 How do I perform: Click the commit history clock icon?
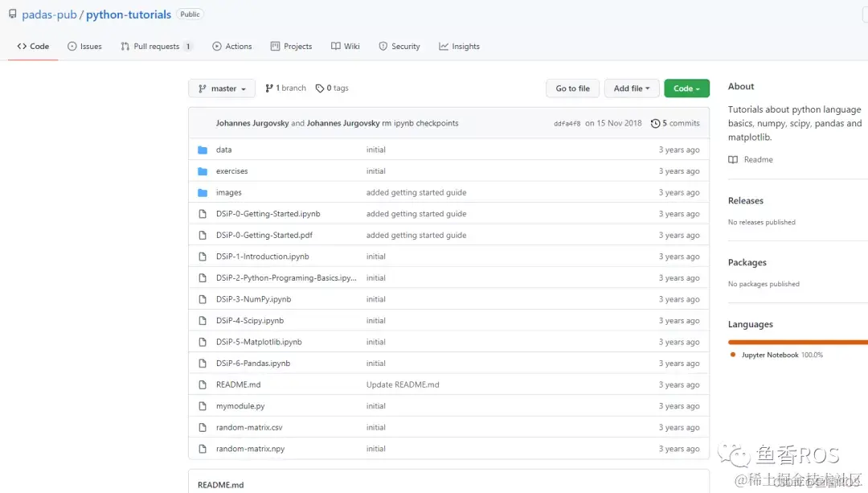[x=656, y=124]
